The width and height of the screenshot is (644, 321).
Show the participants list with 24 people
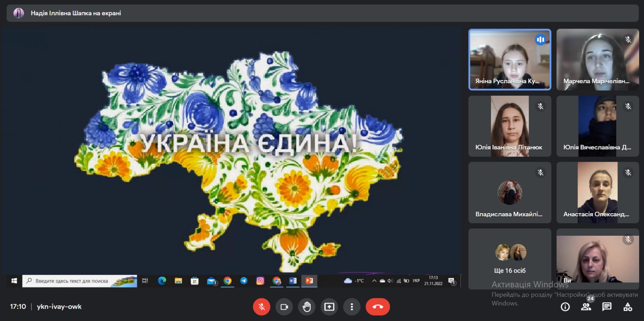[x=586, y=307]
